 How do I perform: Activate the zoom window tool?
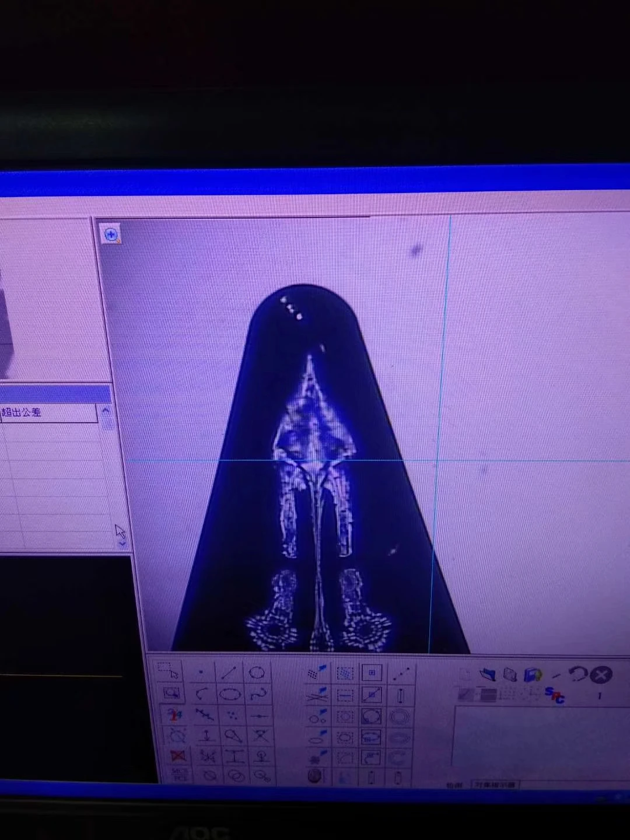click(x=172, y=693)
